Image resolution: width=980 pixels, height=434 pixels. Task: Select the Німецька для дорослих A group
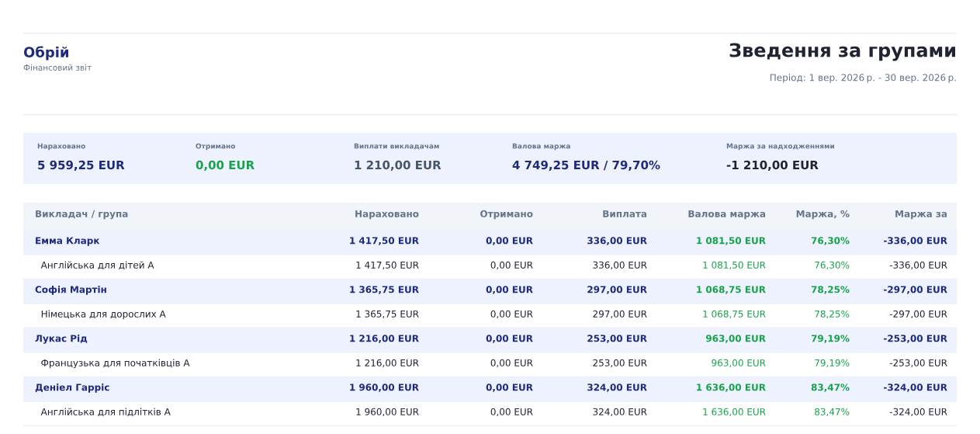[x=490, y=314]
